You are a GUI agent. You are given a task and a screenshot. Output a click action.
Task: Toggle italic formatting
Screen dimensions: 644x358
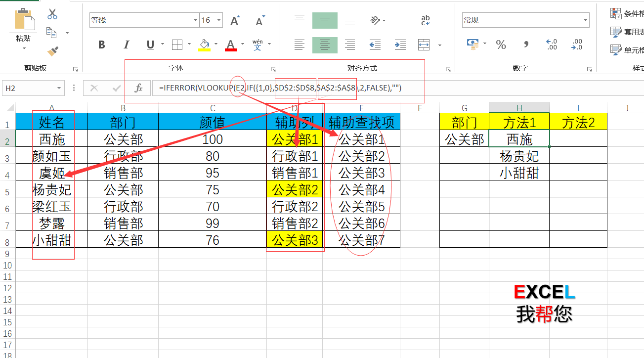(x=127, y=45)
